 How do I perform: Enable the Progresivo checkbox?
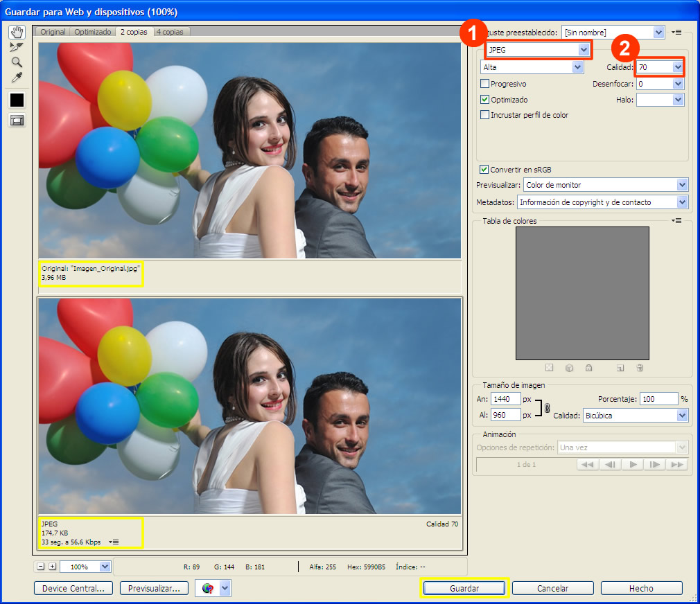485,84
